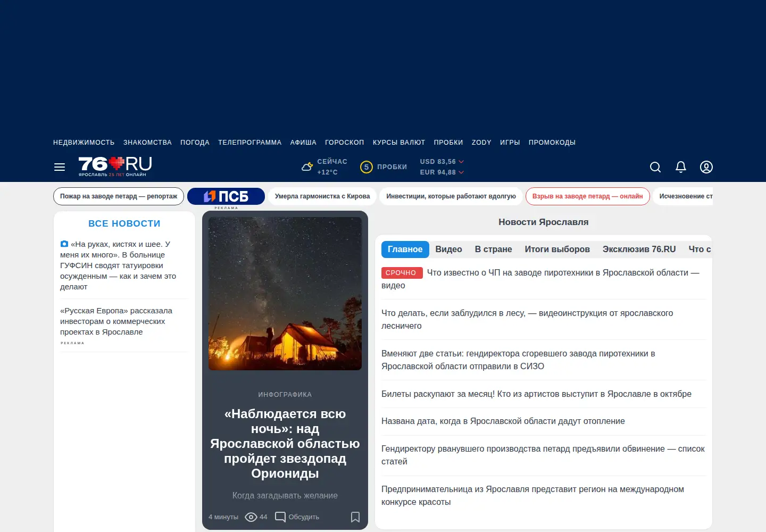
Task: Read the Orionids meteor shower headline
Action: pos(285,444)
